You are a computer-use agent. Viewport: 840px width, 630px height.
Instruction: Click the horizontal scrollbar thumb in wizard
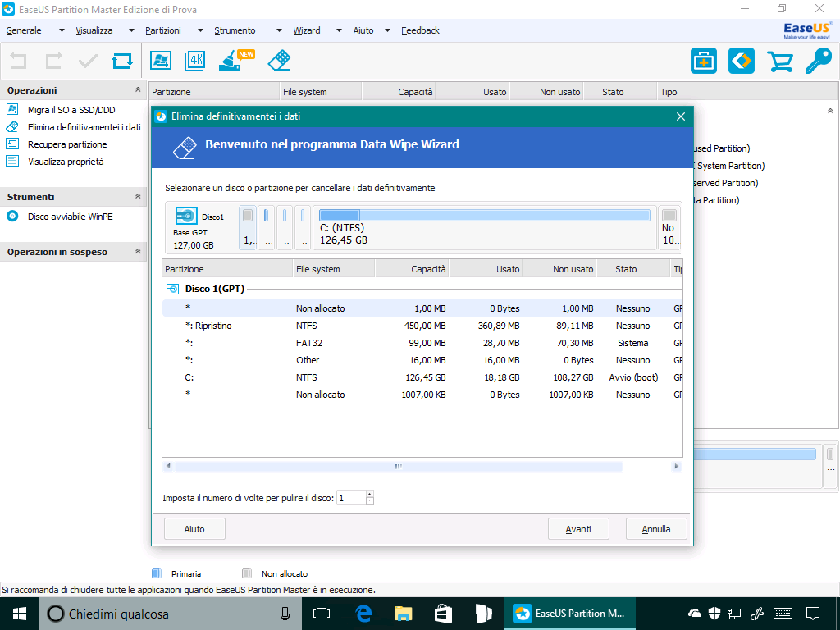(399, 466)
